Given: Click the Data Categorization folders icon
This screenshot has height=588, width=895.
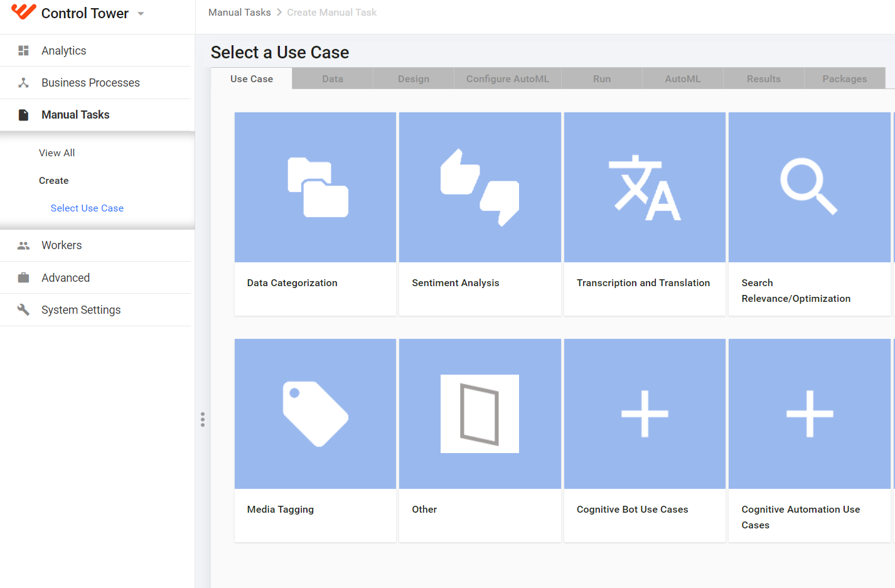Looking at the screenshot, I should [318, 187].
